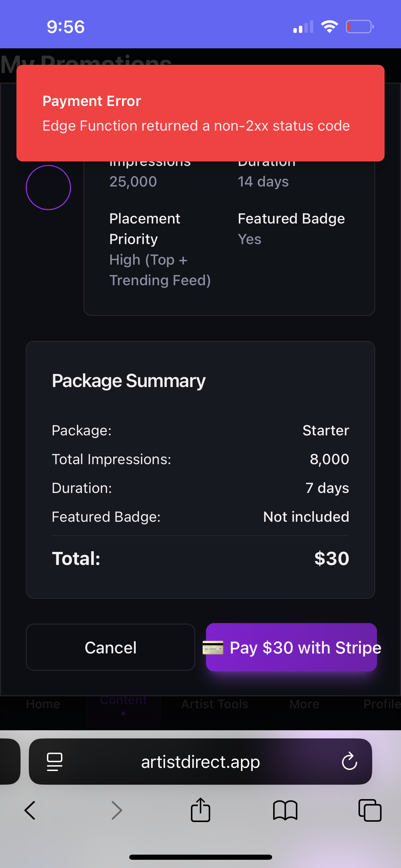Switch to the Home tab
This screenshot has width=401, height=868.
(43, 704)
